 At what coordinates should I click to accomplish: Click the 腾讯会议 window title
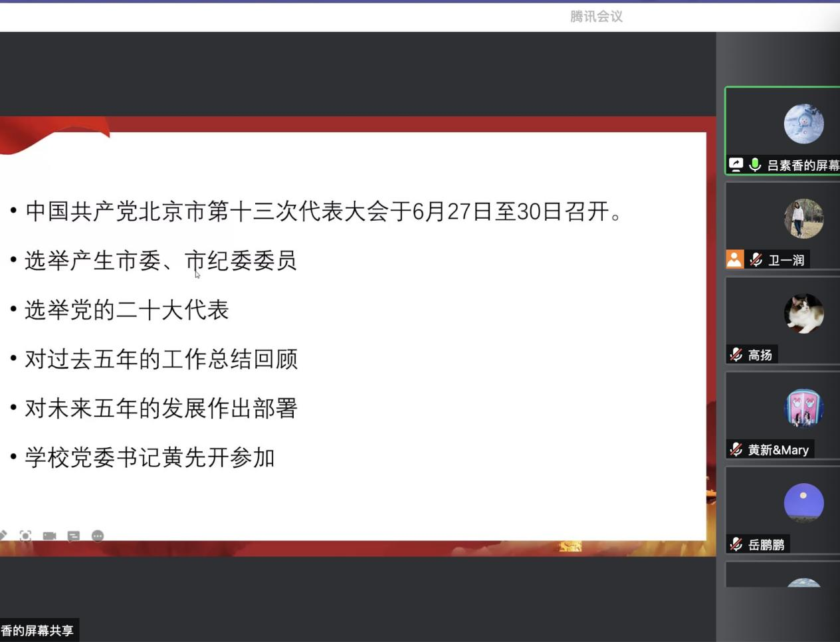click(x=596, y=17)
